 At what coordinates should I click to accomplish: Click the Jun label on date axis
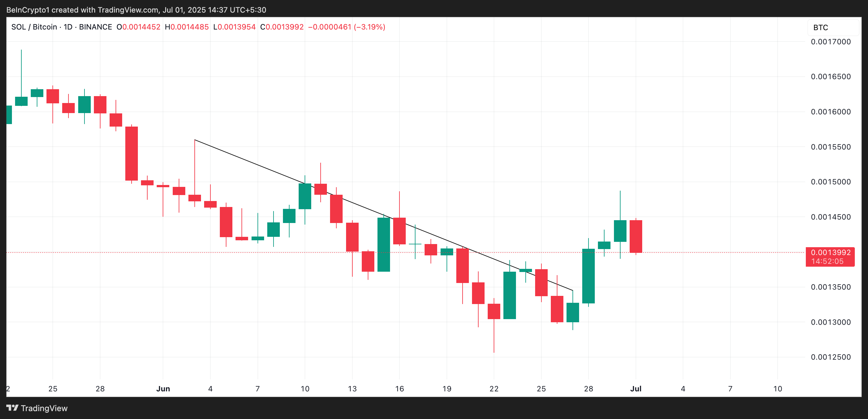point(163,389)
